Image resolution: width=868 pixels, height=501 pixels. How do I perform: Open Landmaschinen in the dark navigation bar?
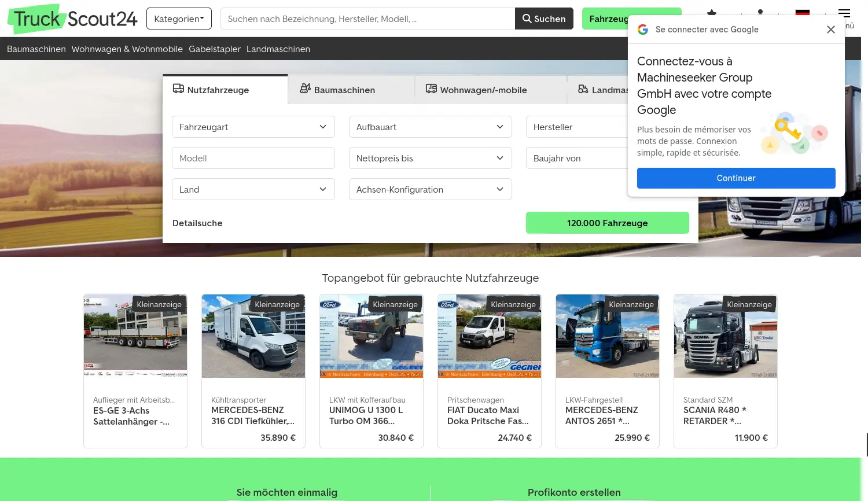[278, 49]
